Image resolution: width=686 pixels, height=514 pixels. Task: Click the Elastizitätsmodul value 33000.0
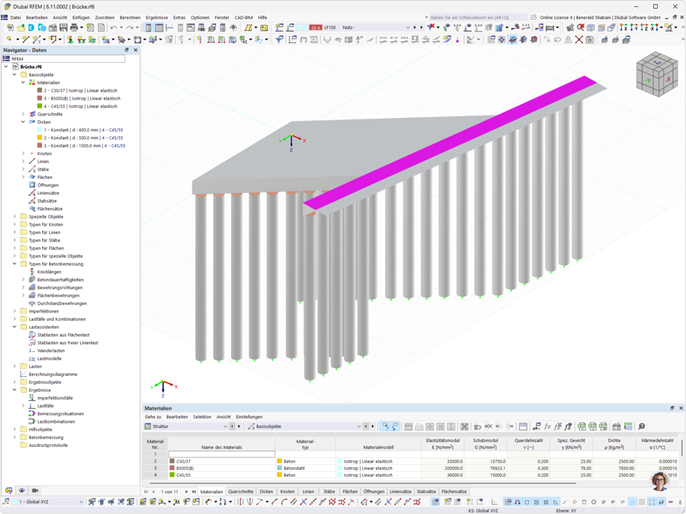point(455,461)
